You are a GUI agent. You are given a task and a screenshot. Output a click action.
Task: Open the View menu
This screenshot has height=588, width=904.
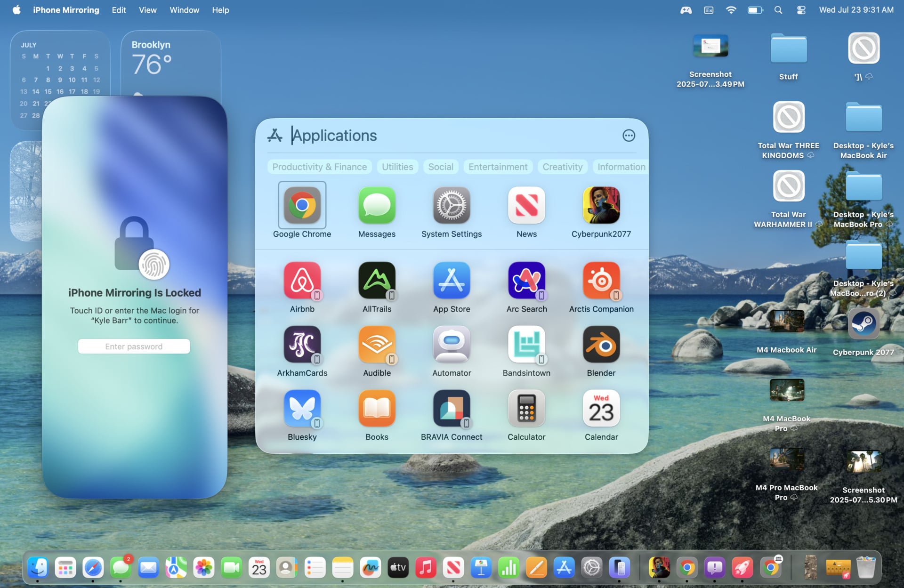click(x=147, y=10)
